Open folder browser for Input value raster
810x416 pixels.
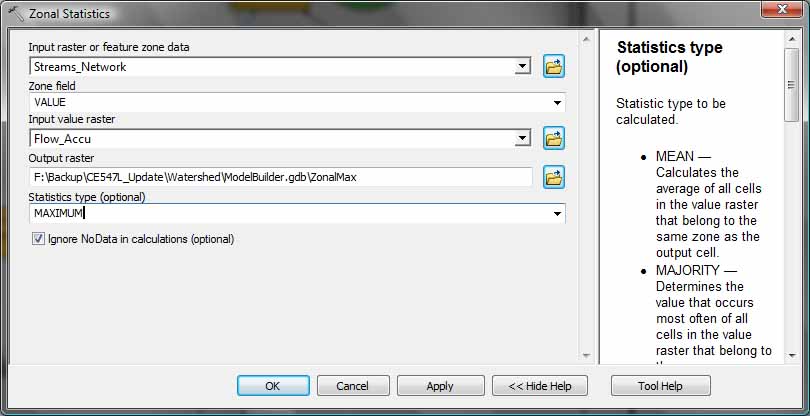click(554, 138)
